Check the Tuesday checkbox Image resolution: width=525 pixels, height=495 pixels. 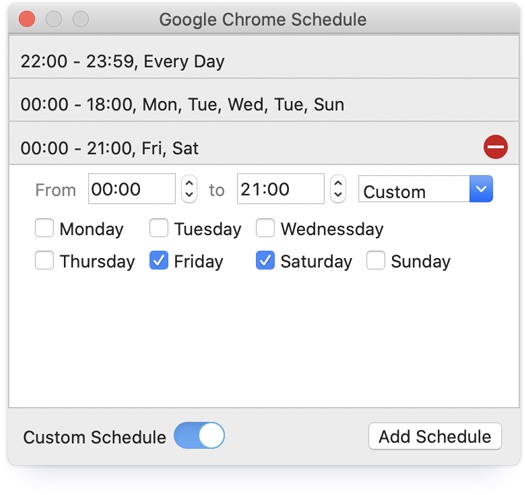coord(159,228)
